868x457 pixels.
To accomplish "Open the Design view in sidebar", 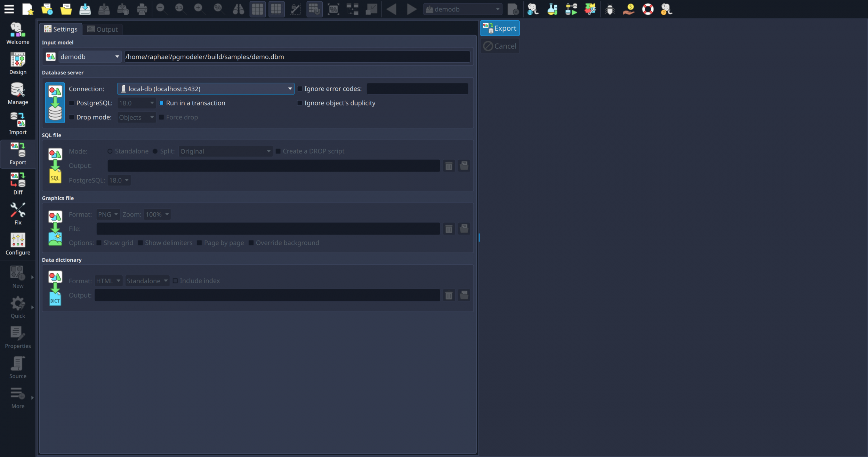I will (x=18, y=63).
